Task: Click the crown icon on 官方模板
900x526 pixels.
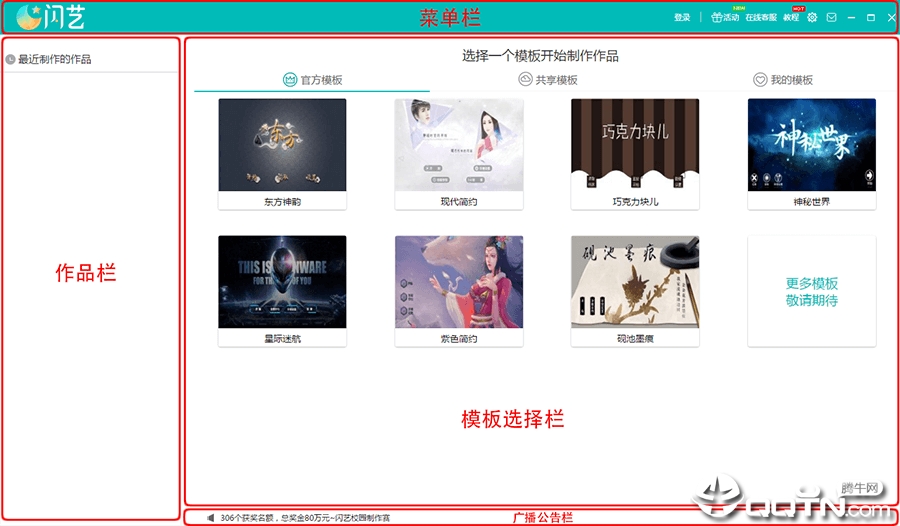Action: [290, 80]
